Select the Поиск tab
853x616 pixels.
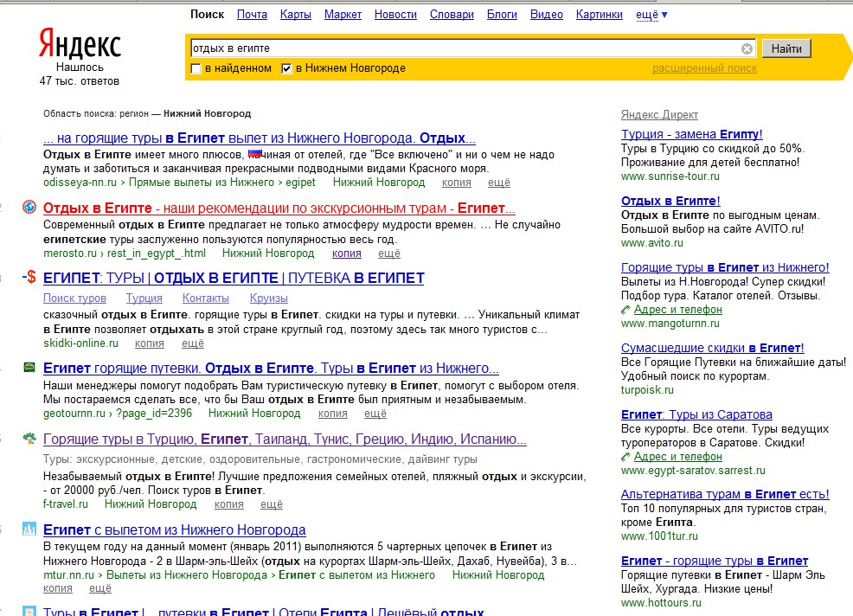(x=207, y=15)
